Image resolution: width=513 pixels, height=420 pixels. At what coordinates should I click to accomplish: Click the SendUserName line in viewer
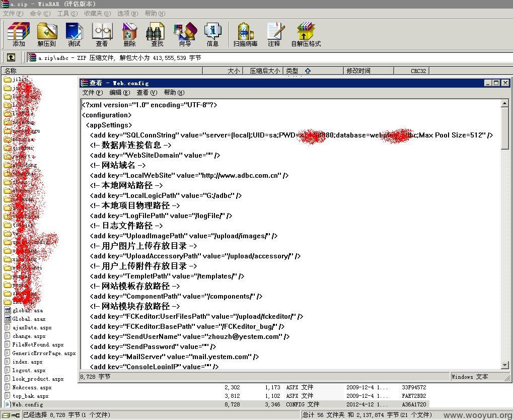pos(190,336)
